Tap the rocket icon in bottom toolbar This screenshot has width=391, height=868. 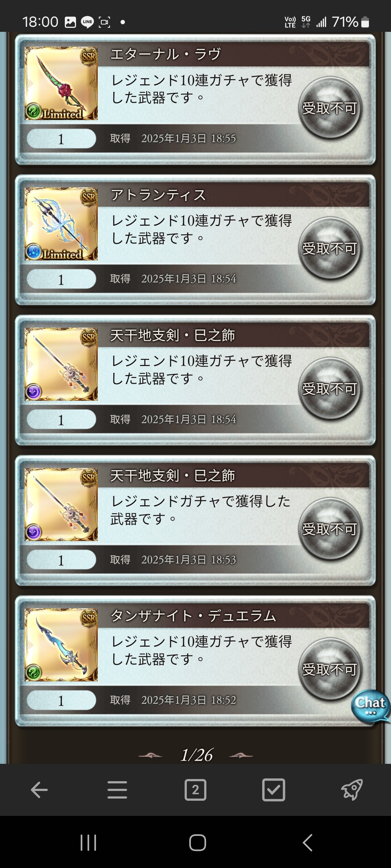(352, 790)
